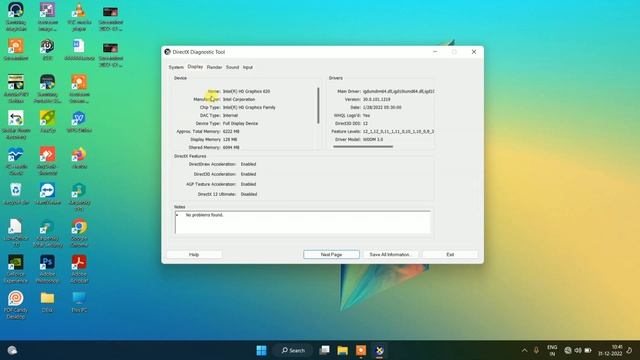
Task: Open the Recycle Bin desktop icon
Action: (x=16, y=193)
